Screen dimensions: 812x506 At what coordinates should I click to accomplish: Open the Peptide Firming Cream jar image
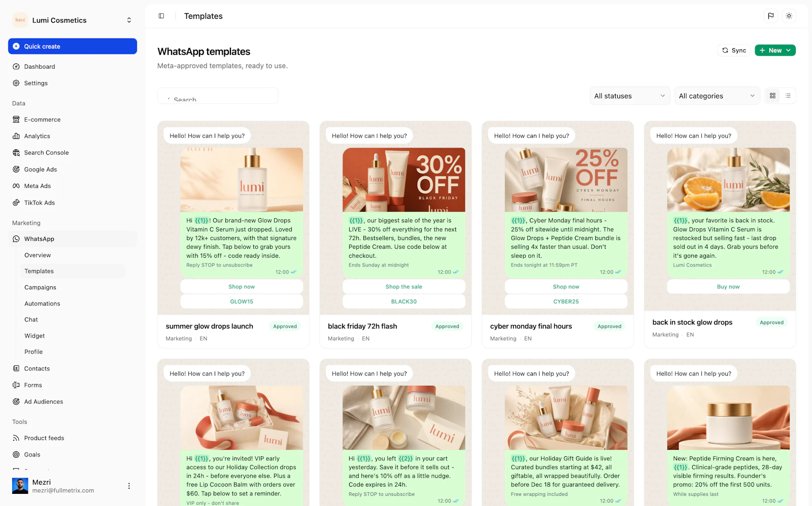tap(728, 418)
